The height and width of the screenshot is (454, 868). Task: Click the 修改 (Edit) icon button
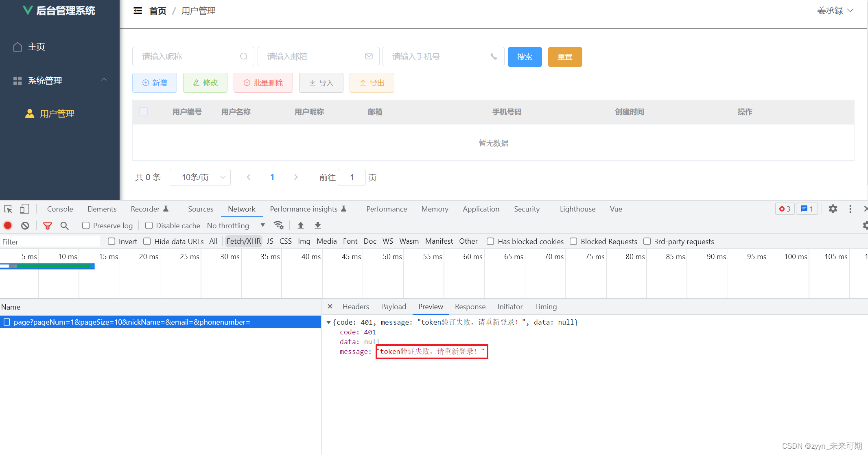click(x=205, y=83)
